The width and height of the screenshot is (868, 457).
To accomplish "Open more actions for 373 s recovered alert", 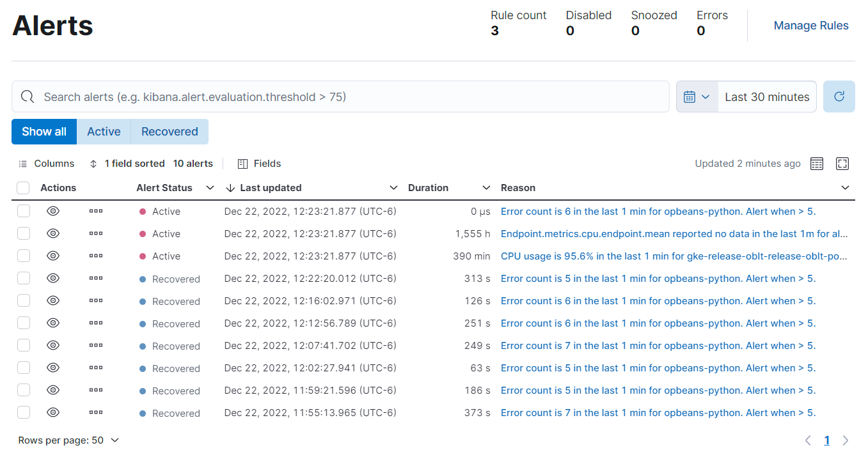I will 96,413.
